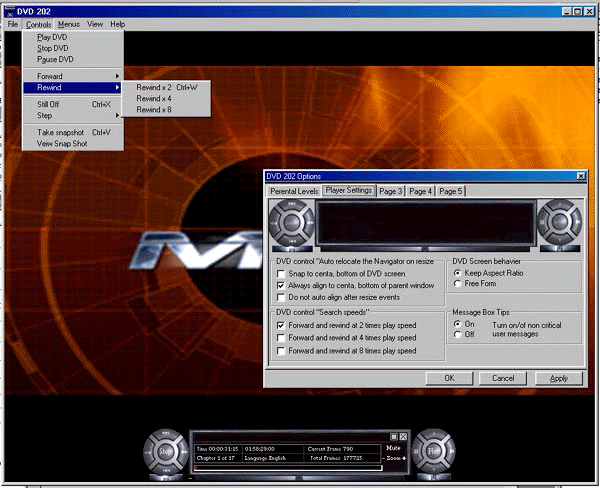600x488 pixels.
Task: Switch to the Perental Levels tab
Action: tap(294, 191)
